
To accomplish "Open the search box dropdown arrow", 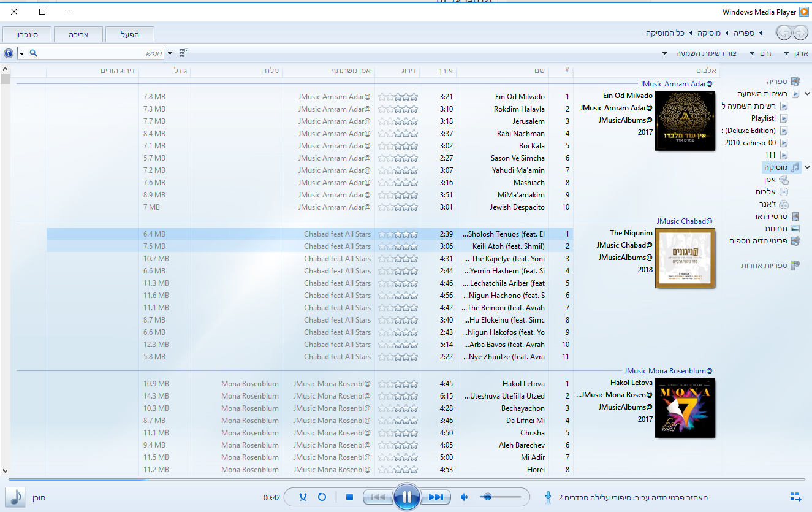I will [x=21, y=53].
